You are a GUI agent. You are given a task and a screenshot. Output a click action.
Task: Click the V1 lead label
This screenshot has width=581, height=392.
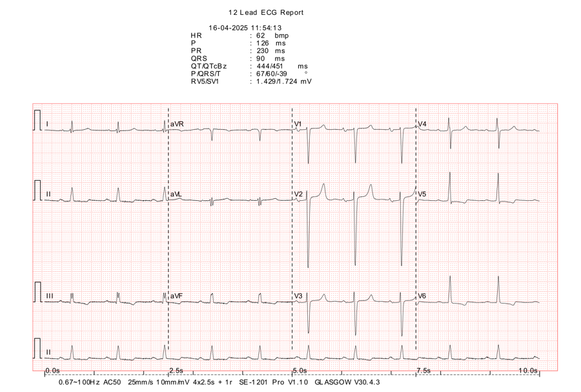click(x=298, y=123)
